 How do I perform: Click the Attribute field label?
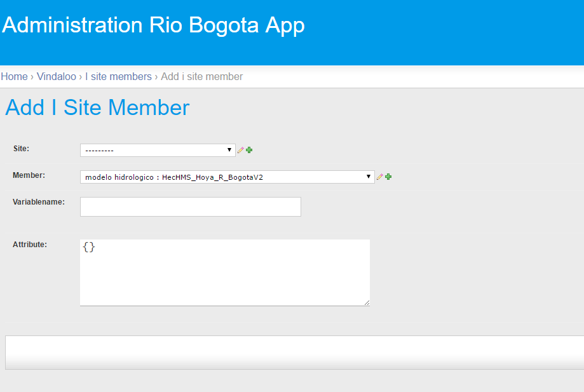(x=30, y=245)
